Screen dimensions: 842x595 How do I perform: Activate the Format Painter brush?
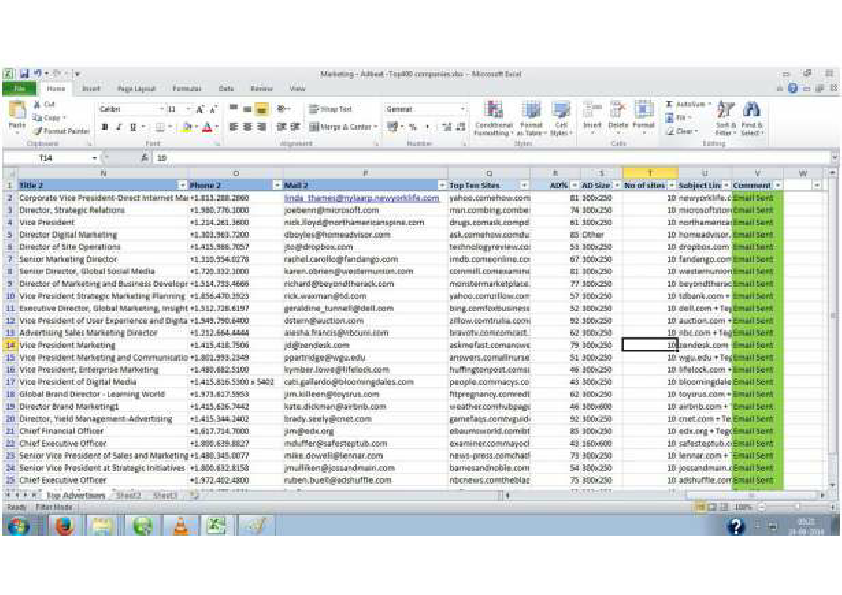coord(61,131)
